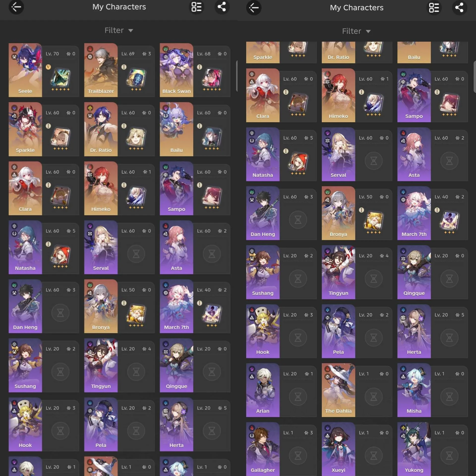Open Xueyi character portrait
Image resolution: width=476 pixels, height=476 pixels.
point(338,449)
